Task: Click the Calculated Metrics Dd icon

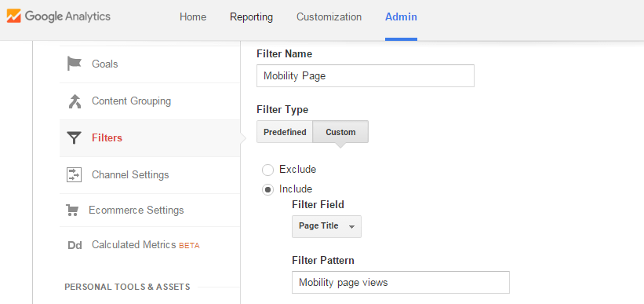Action: 75,245
